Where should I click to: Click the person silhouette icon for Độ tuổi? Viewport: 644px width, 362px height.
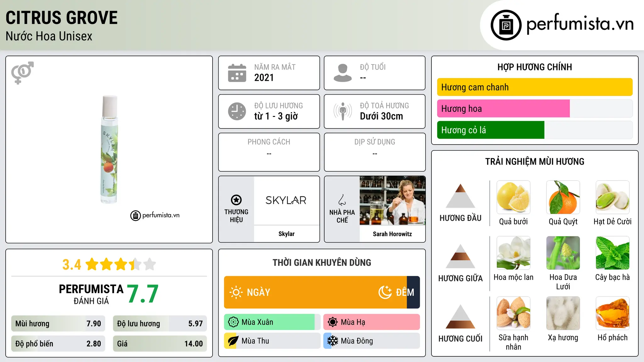[343, 73]
